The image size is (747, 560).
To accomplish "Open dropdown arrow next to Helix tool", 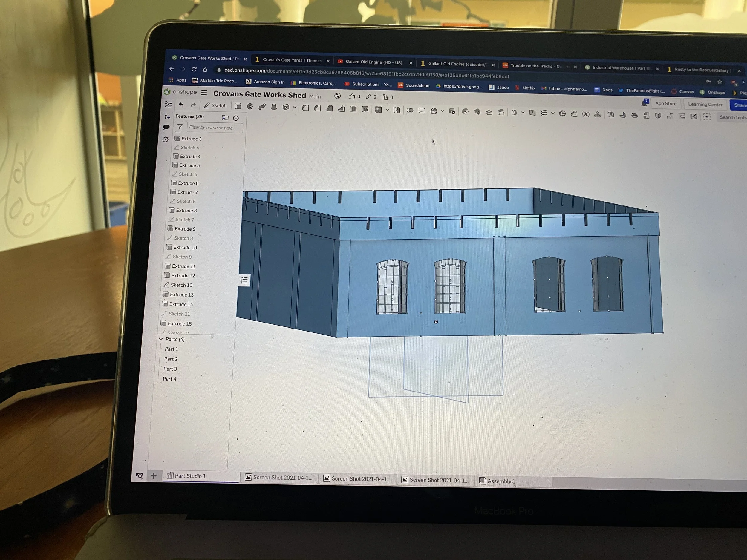I will coord(552,113).
